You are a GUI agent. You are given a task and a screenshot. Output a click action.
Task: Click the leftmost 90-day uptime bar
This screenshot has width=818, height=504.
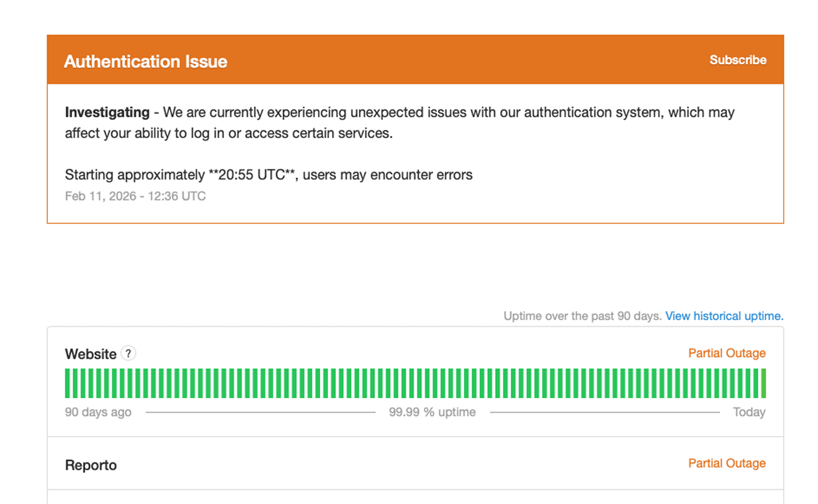pyautogui.click(x=67, y=383)
